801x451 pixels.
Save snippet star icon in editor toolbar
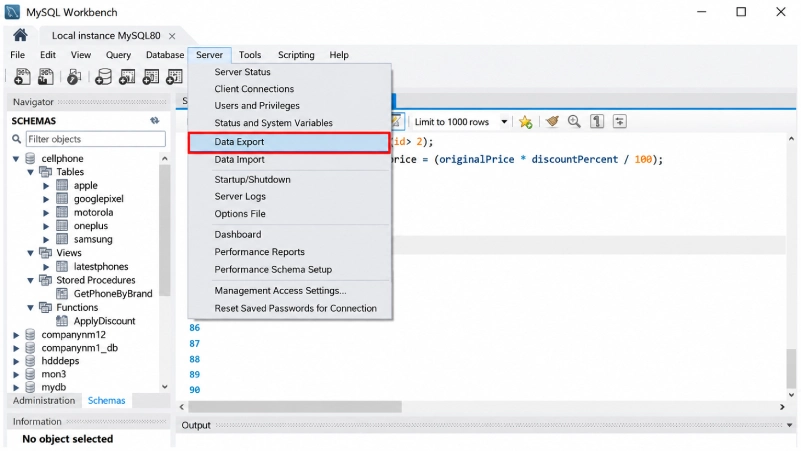[525, 122]
